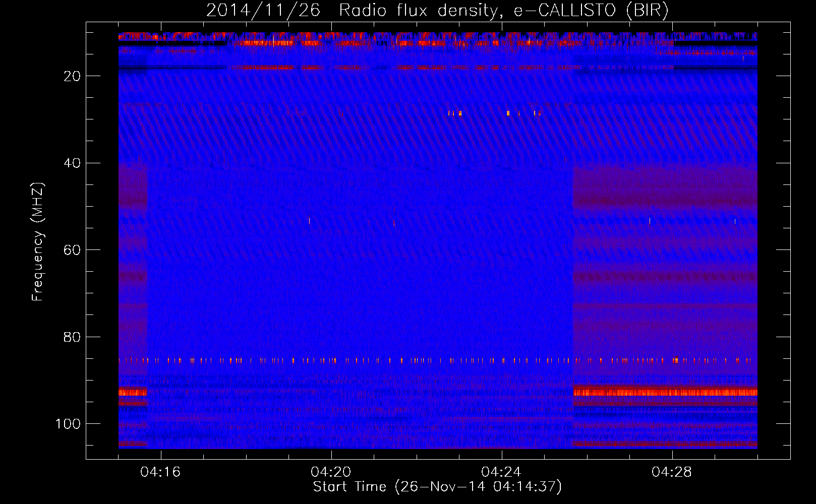The width and height of the screenshot is (816, 504).
Task: Click the '04:24' time tick label
Action: 501,472
